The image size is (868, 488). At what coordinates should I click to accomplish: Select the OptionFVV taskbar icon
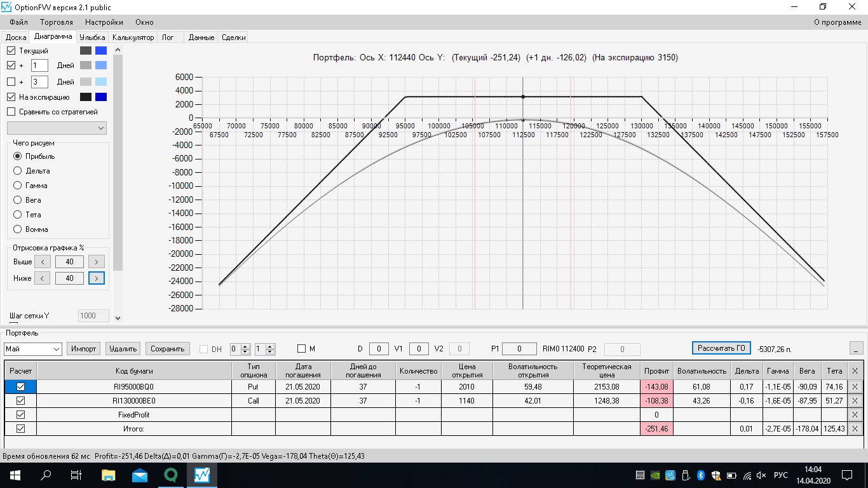(202, 475)
